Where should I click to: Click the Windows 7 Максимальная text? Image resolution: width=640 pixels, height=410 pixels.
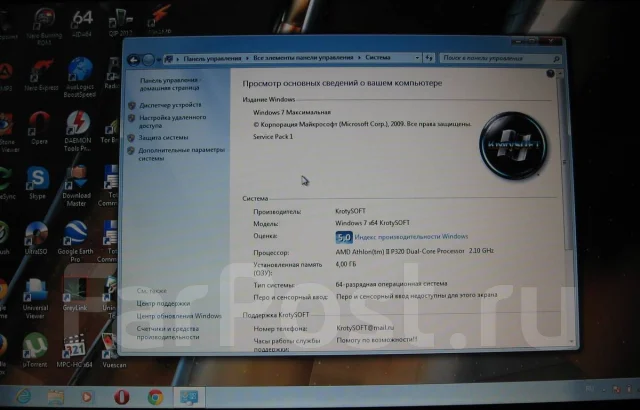click(x=292, y=112)
